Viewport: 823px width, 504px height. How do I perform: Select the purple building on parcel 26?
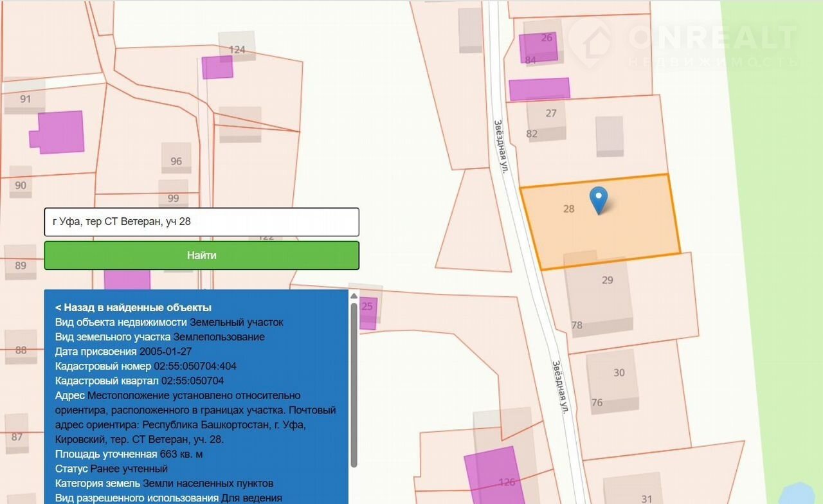tap(538, 48)
